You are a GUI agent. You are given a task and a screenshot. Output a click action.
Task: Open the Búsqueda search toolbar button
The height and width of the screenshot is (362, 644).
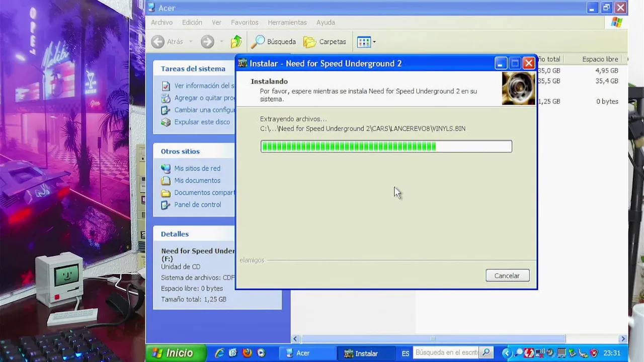[273, 42]
